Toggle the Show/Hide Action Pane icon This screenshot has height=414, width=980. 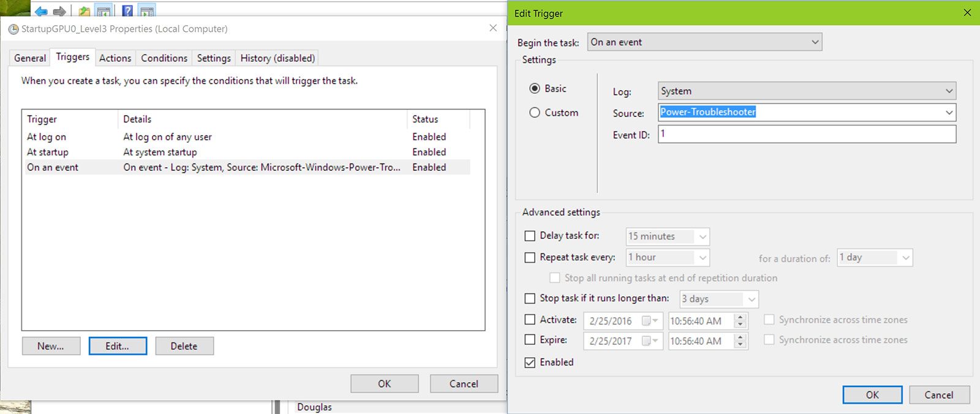pyautogui.click(x=147, y=11)
